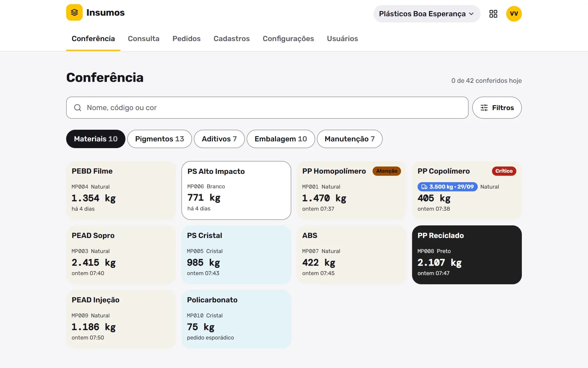Screen dimensions: 588x368
Task: Expand the Plásticos Boa Esperança company dropdown
Action: [x=427, y=14]
